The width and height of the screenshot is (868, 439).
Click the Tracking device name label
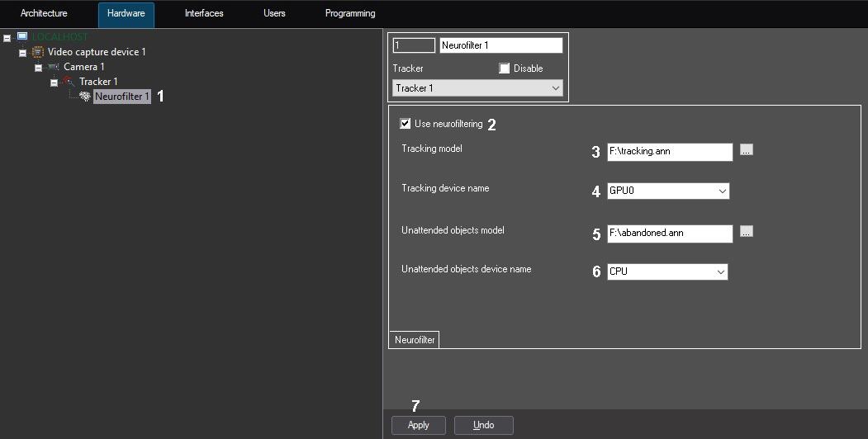[446, 188]
